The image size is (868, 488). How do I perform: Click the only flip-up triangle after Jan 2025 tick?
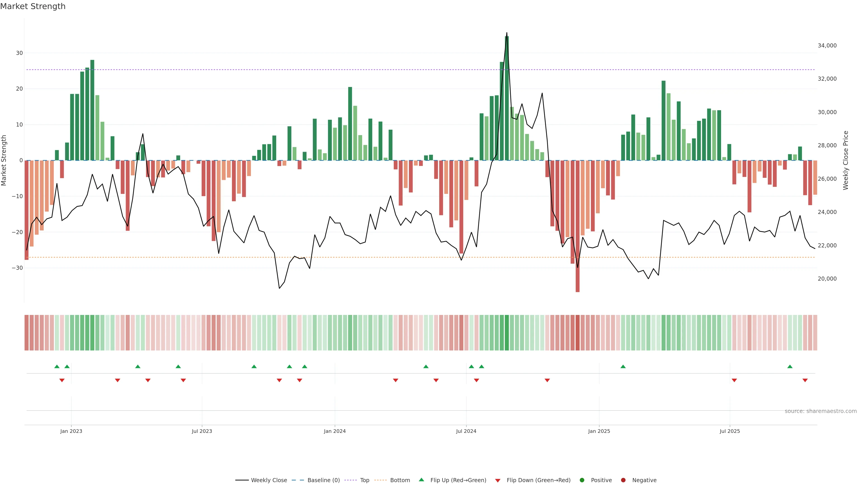623,366
